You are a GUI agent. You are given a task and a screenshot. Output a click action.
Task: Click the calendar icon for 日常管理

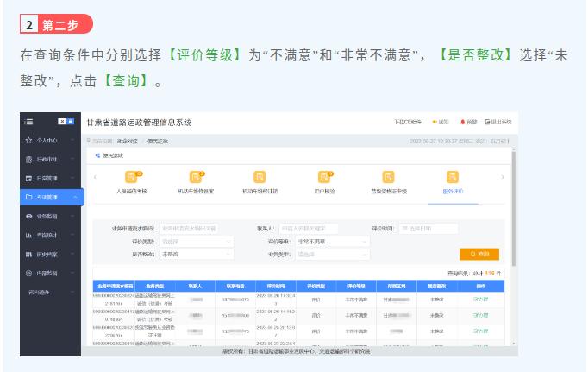pos(28,179)
